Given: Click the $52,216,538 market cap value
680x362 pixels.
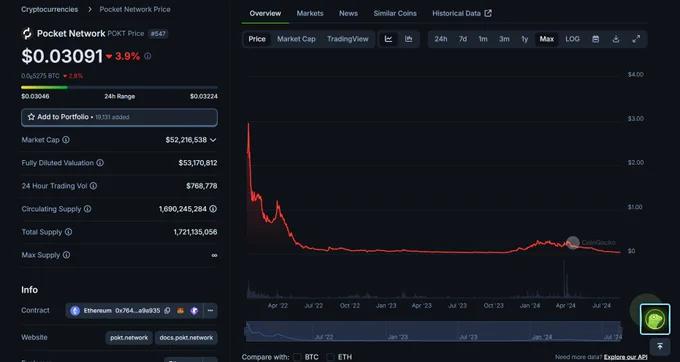Looking at the screenshot, I should (186, 140).
